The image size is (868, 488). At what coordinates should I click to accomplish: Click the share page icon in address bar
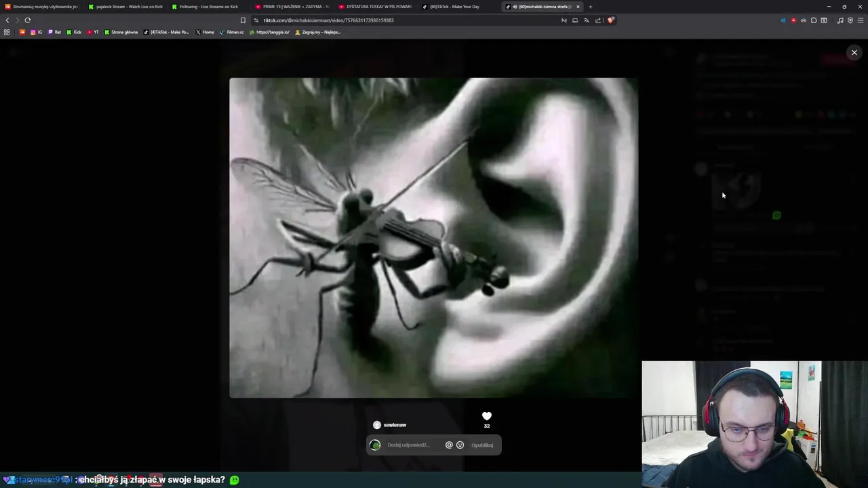(x=598, y=20)
